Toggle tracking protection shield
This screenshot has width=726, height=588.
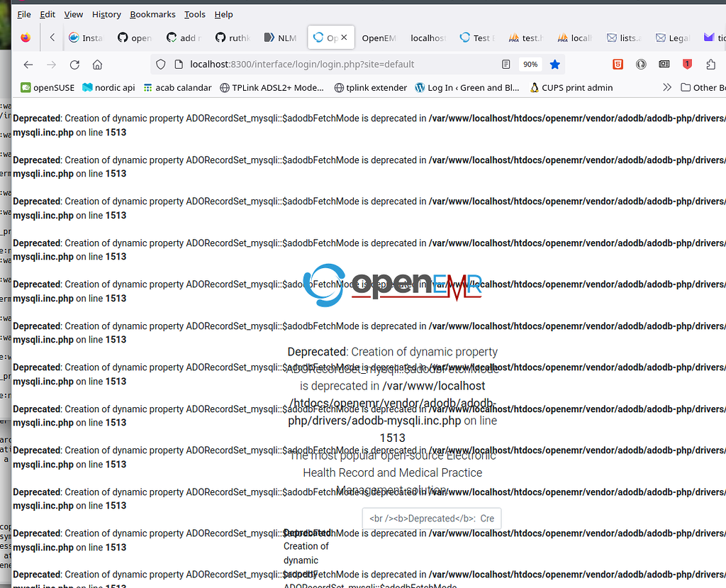pos(160,64)
